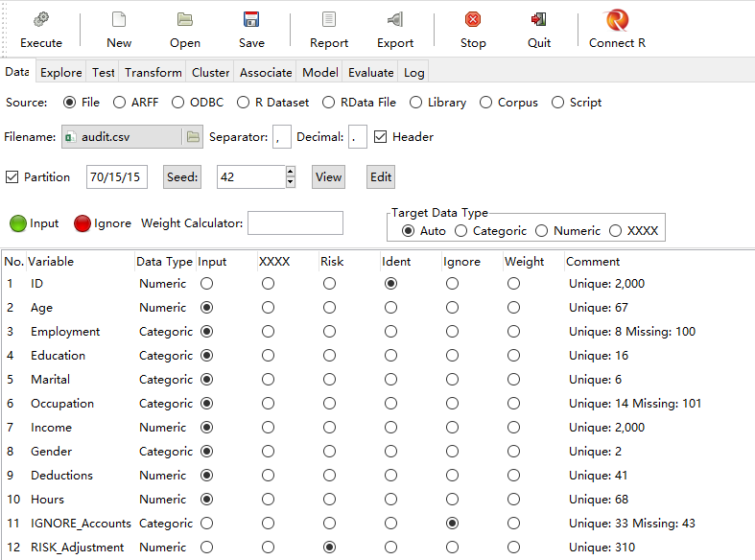This screenshot has height=560, width=755.
Task: Open the Evaluate tab
Action: tap(370, 73)
